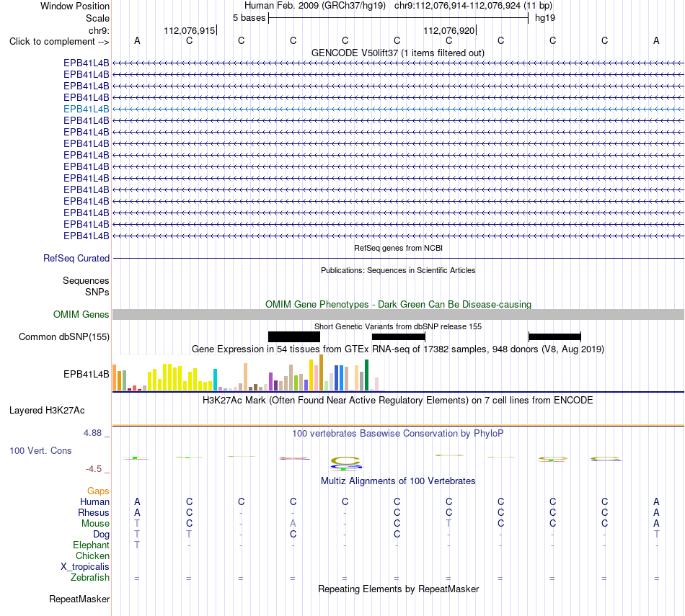The width and height of the screenshot is (685, 616).
Task: Click the pale 'T' at Dog row's end
Action: (656, 534)
